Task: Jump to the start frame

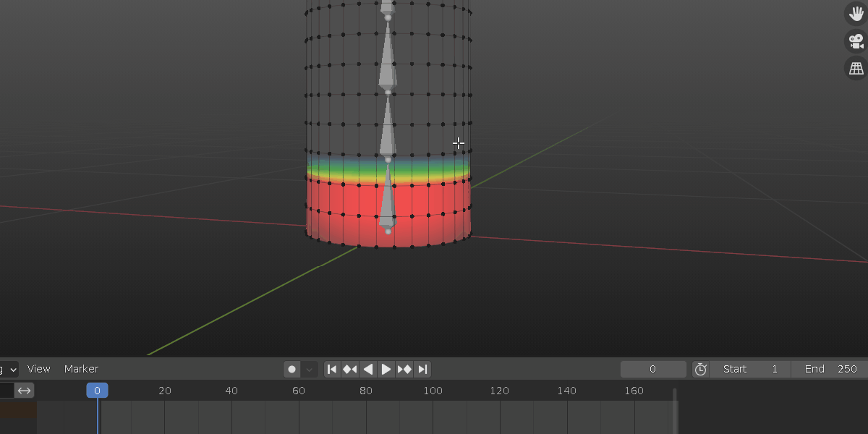Action: [332, 369]
